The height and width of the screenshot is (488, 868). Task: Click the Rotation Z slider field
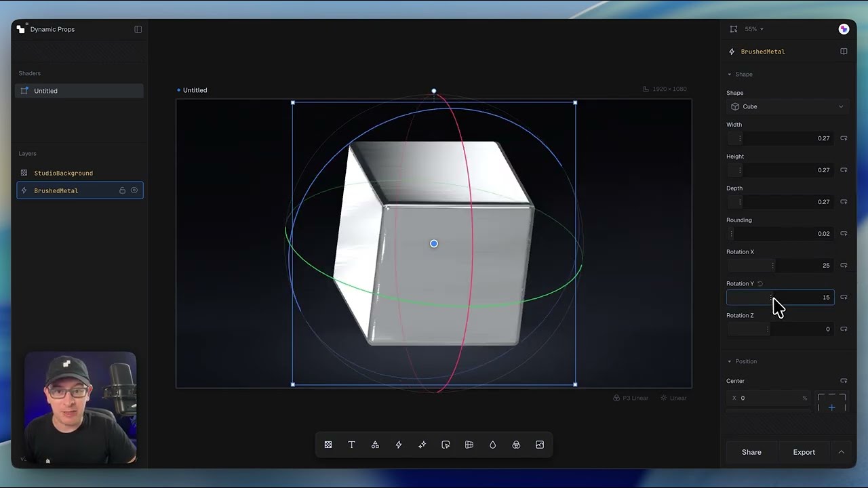point(780,329)
